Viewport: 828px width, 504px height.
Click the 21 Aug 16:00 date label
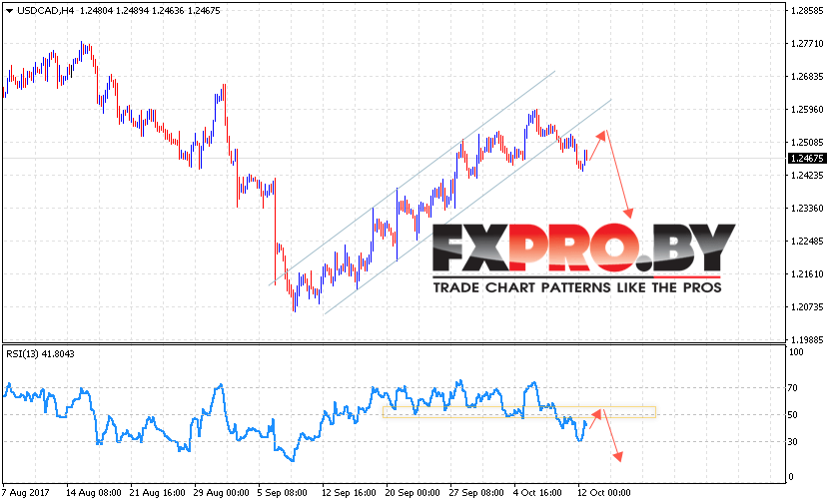click(x=158, y=492)
